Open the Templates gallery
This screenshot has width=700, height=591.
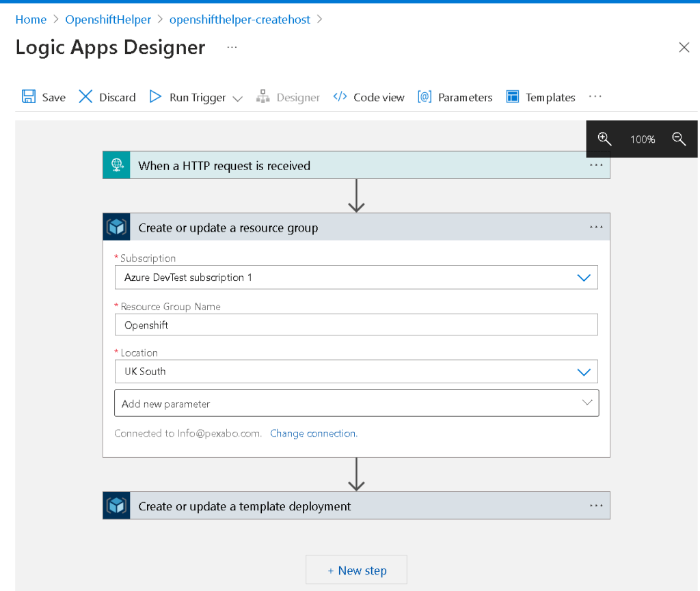tap(550, 97)
